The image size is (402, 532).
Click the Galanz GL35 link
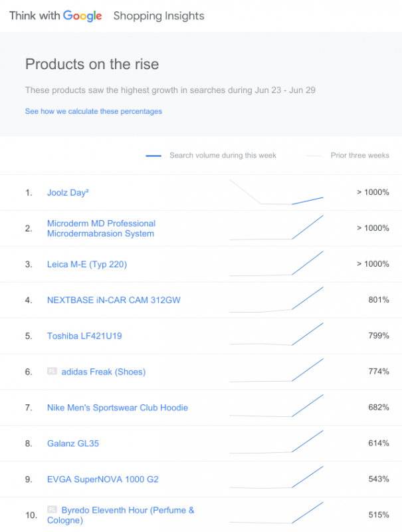73,444
